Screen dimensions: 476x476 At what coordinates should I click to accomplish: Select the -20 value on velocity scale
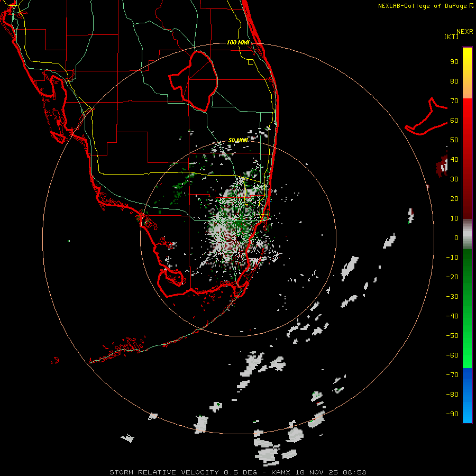452,277
